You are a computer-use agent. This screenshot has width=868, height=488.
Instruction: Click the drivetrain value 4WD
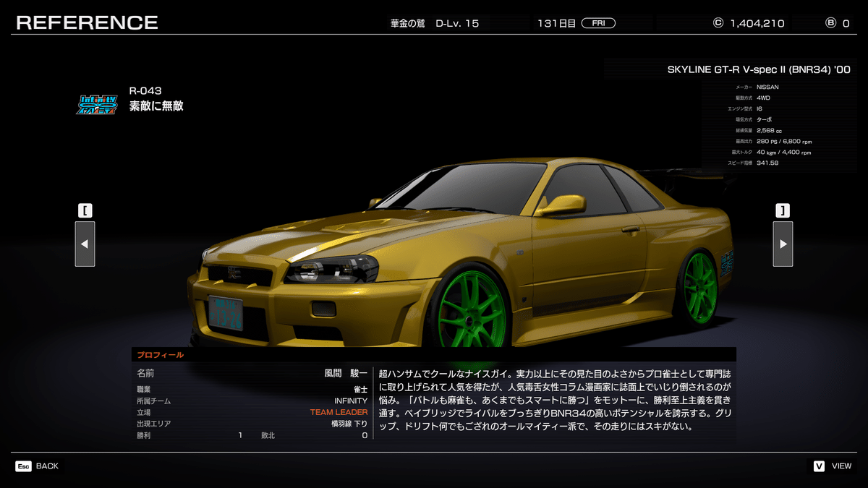pyautogui.click(x=763, y=98)
